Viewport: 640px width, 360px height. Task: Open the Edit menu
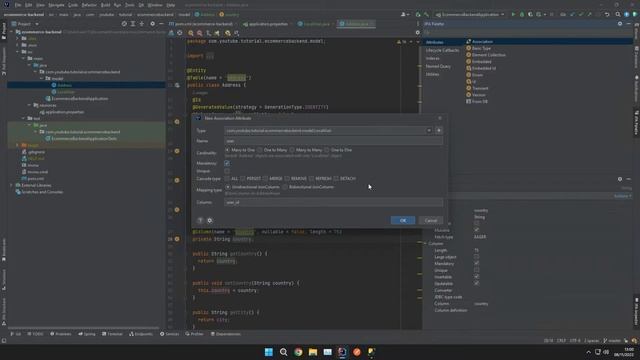pyautogui.click(x=28, y=5)
